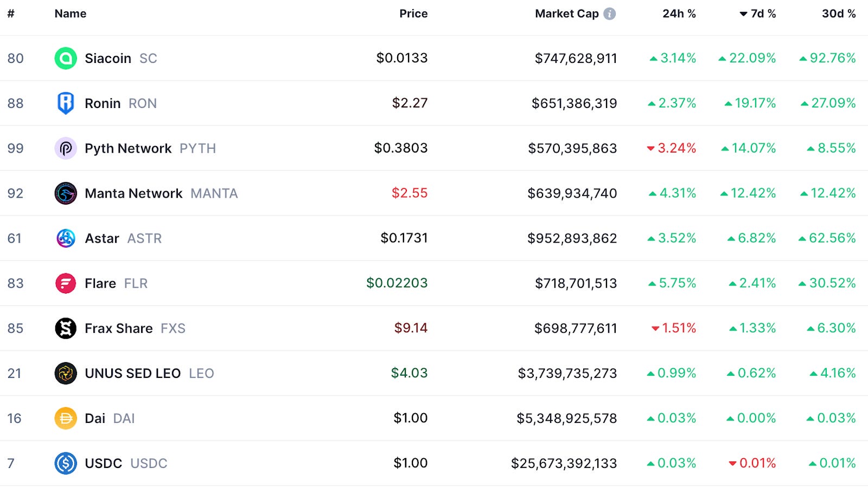Click Ronin 7d change 19.17%

(x=750, y=103)
